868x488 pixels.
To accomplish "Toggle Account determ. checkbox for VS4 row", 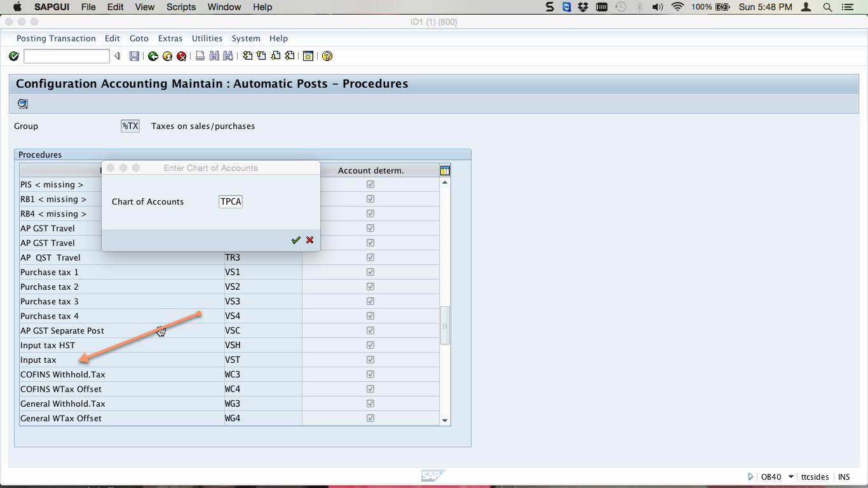I will click(x=370, y=316).
